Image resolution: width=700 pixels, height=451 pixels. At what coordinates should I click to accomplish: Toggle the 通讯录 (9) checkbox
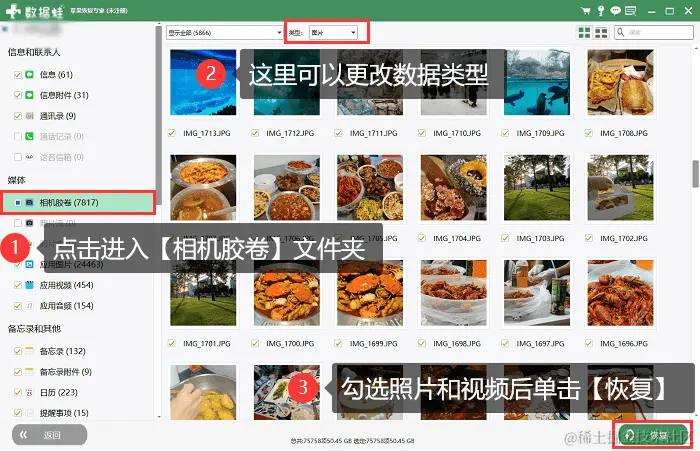(x=18, y=116)
